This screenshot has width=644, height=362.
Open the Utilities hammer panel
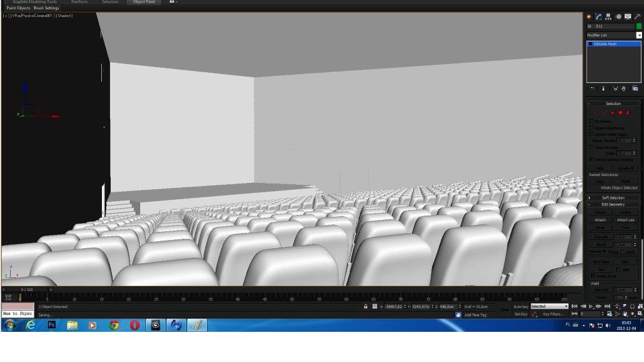[x=637, y=16]
